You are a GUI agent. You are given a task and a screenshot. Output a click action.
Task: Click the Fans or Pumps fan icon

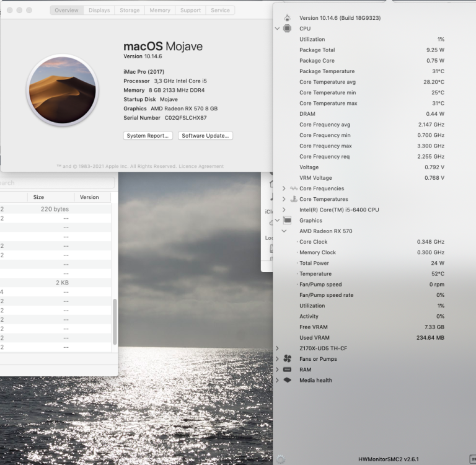pos(287,359)
